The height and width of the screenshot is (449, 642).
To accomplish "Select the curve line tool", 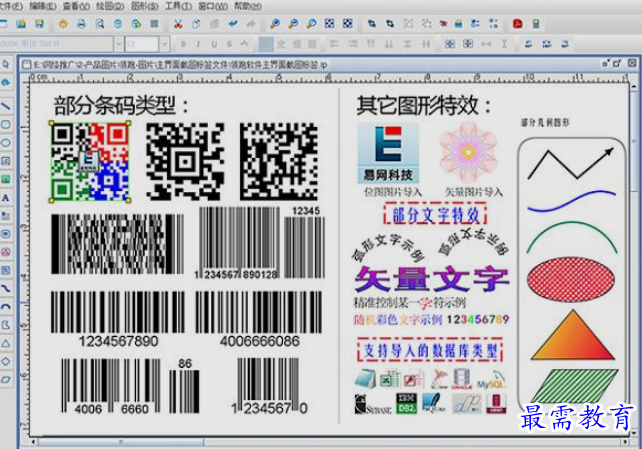I will tap(6, 289).
